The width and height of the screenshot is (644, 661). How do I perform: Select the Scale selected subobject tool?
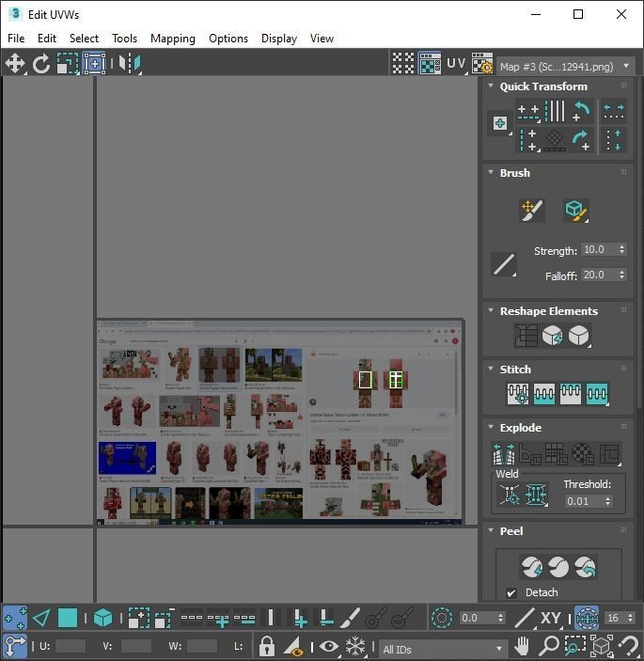[x=68, y=64]
